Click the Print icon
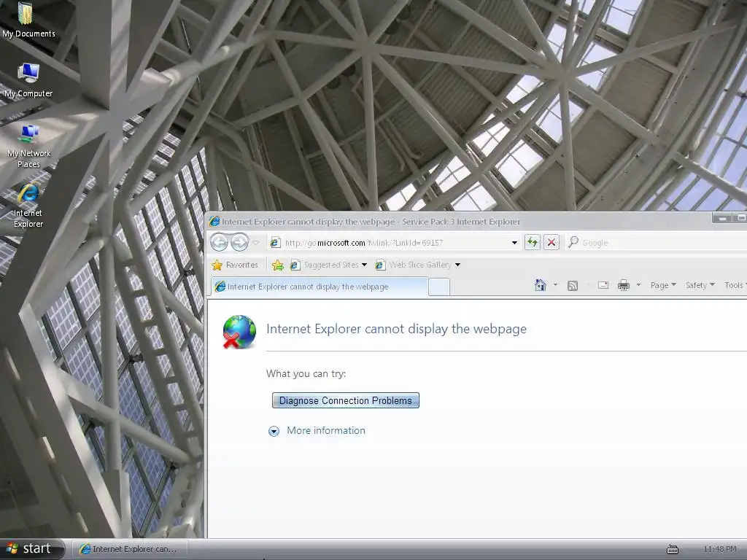The height and width of the screenshot is (560, 747). pyautogui.click(x=623, y=285)
